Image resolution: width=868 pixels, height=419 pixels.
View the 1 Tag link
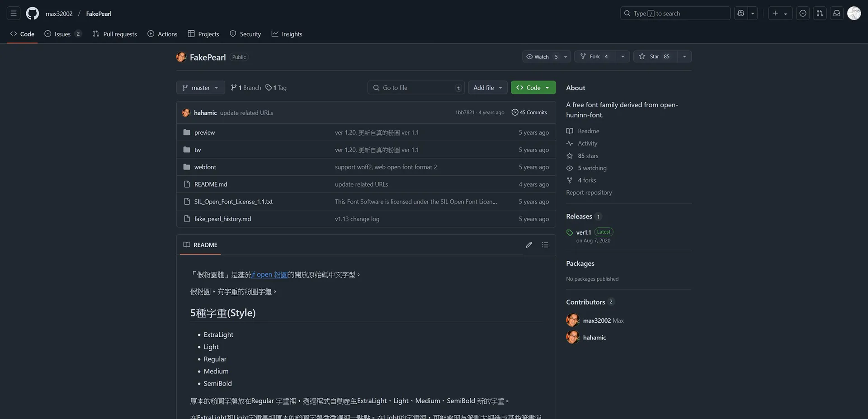click(276, 88)
